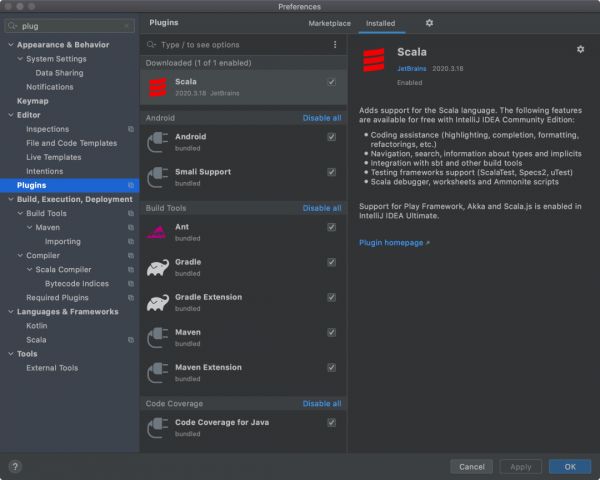The height and width of the screenshot is (480, 600).
Task: Click the Ant plugin icon
Action: tap(157, 232)
